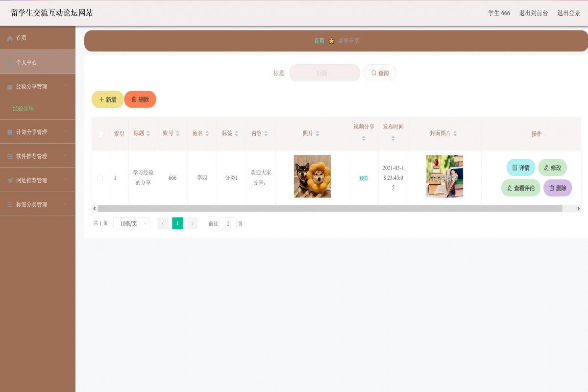Image resolution: width=588 pixels, height=392 pixels.
Task: Click the 标签分类管理 sidebar icon
Action: click(x=9, y=204)
